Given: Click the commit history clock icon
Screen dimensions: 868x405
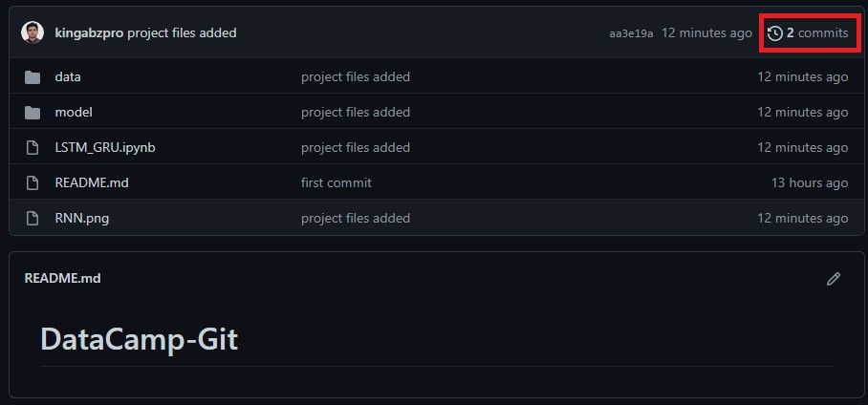Looking at the screenshot, I should click(x=775, y=33).
